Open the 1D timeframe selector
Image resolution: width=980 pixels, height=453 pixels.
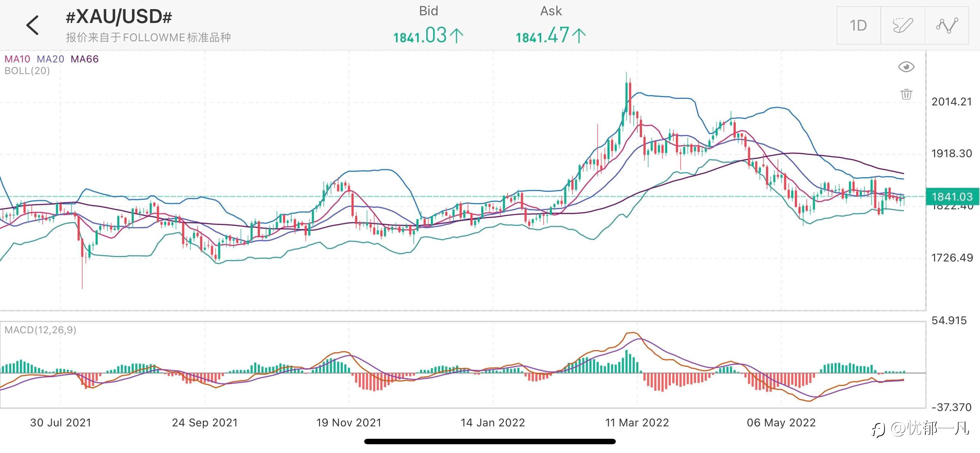point(858,26)
